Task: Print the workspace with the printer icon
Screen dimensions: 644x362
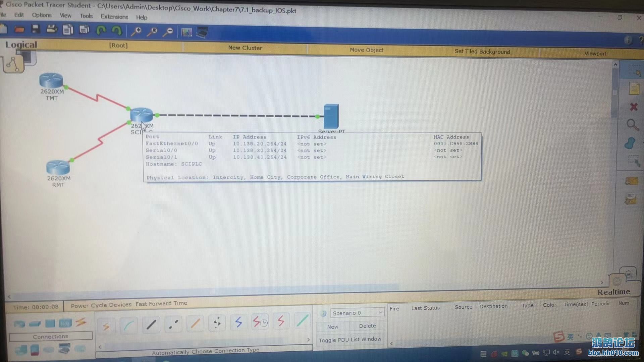Action: [x=52, y=29]
